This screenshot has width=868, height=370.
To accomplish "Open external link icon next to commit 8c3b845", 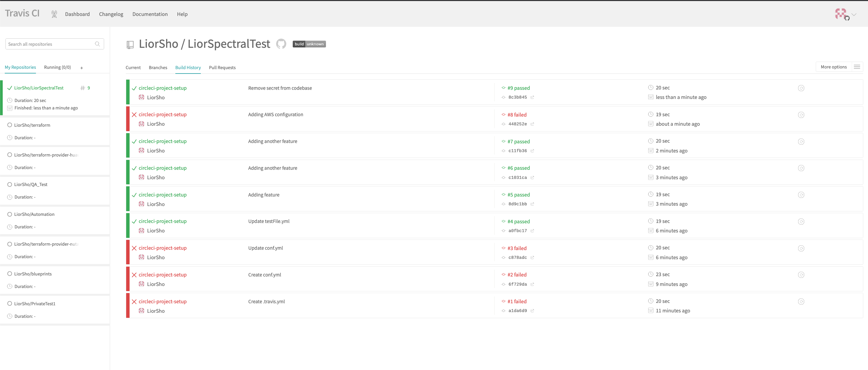I will click(x=533, y=97).
